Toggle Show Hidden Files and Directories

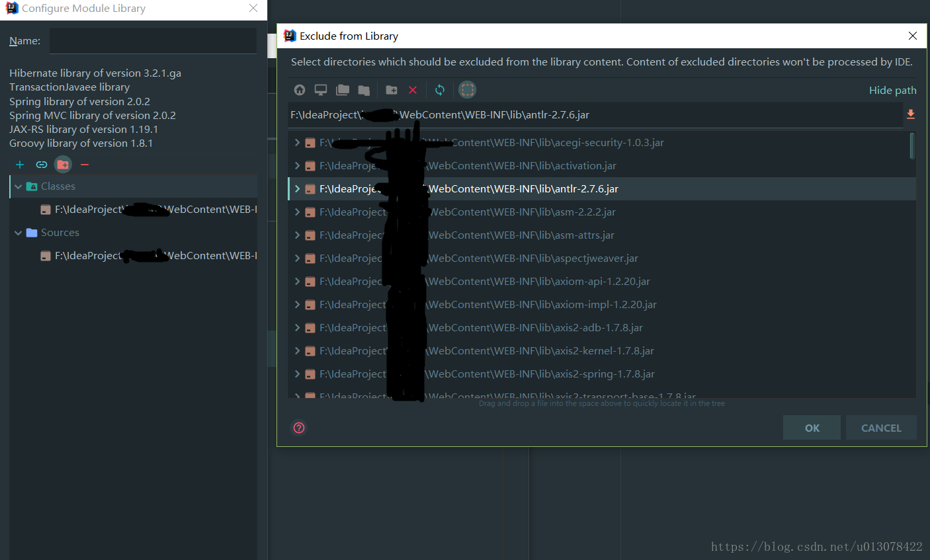coord(468,89)
